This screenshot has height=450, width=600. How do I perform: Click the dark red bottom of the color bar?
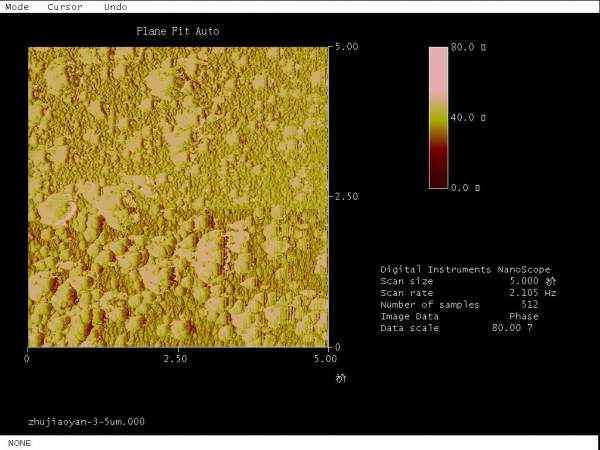point(438,175)
